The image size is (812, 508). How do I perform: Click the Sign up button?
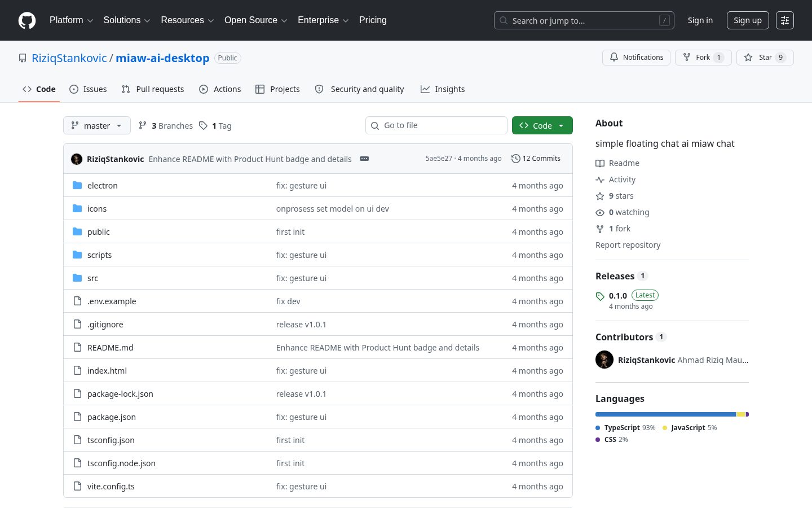click(748, 20)
